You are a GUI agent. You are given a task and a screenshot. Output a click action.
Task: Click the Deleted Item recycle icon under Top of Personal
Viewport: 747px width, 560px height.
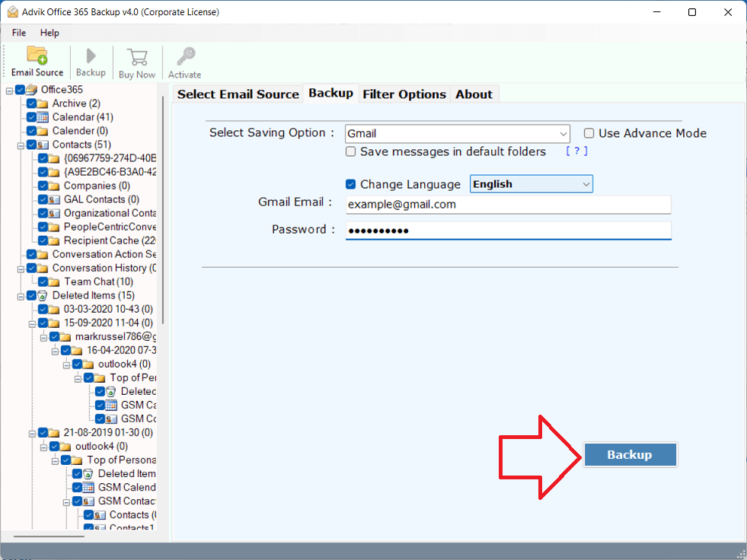tap(88, 474)
